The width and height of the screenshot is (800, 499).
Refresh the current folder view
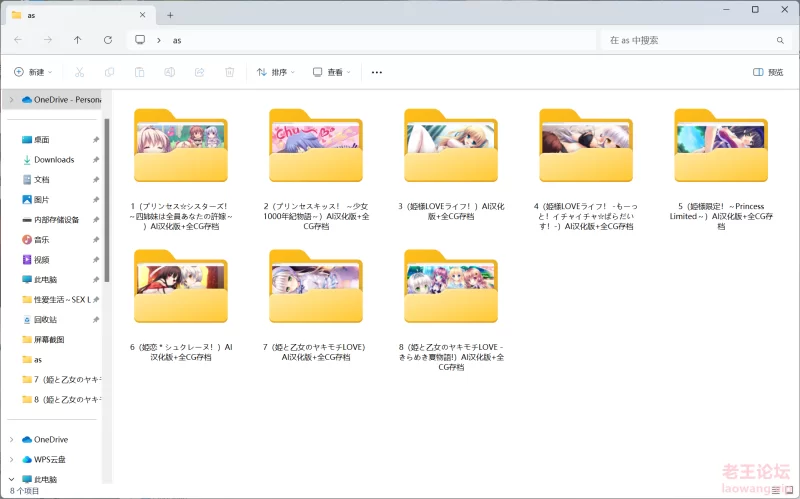point(108,40)
